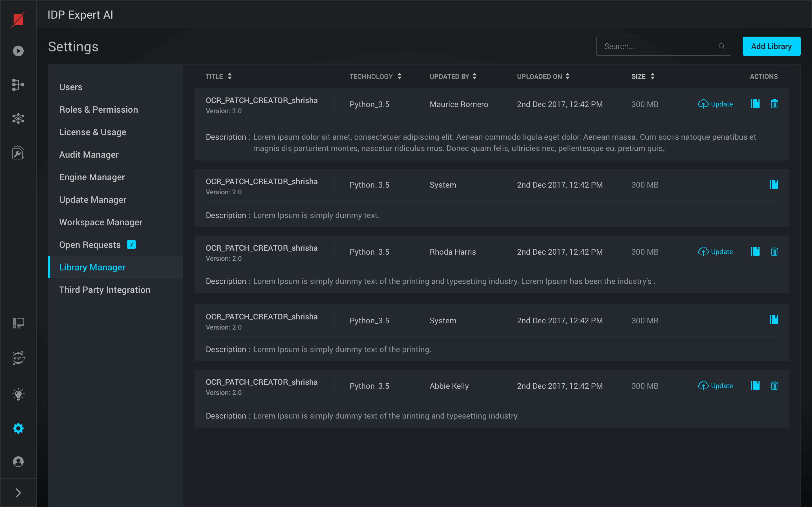Sort libraries by Uploaded On column
812x507 pixels.
[567, 76]
